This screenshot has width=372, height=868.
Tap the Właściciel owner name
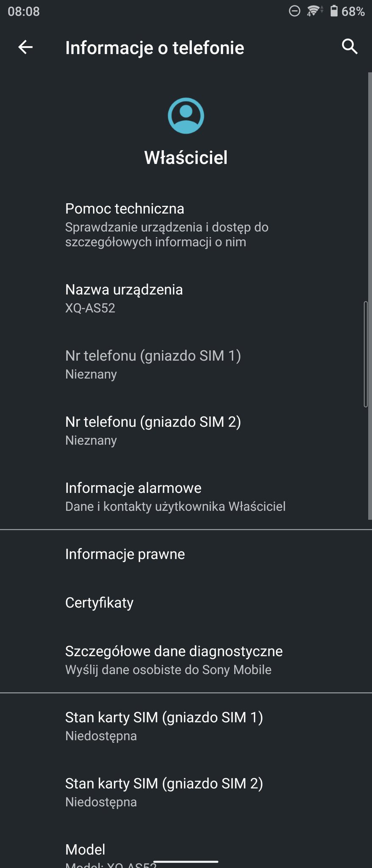tap(186, 158)
